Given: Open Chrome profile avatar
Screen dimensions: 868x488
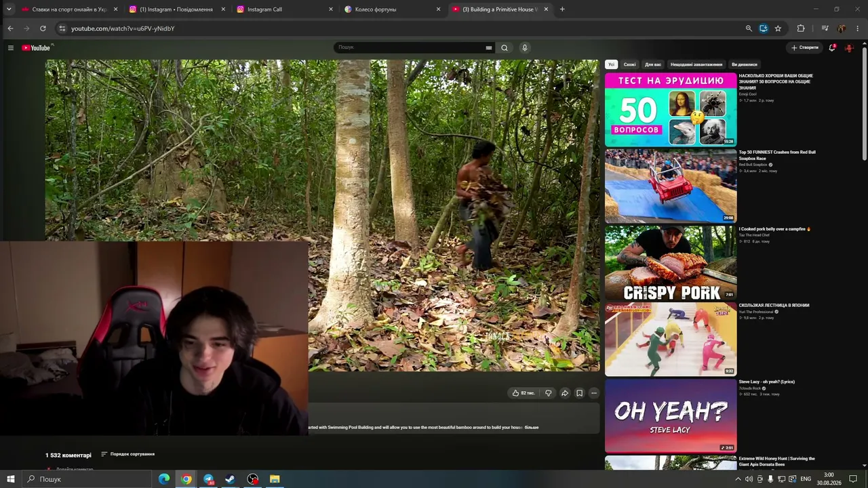Looking at the screenshot, I should coord(842,28).
